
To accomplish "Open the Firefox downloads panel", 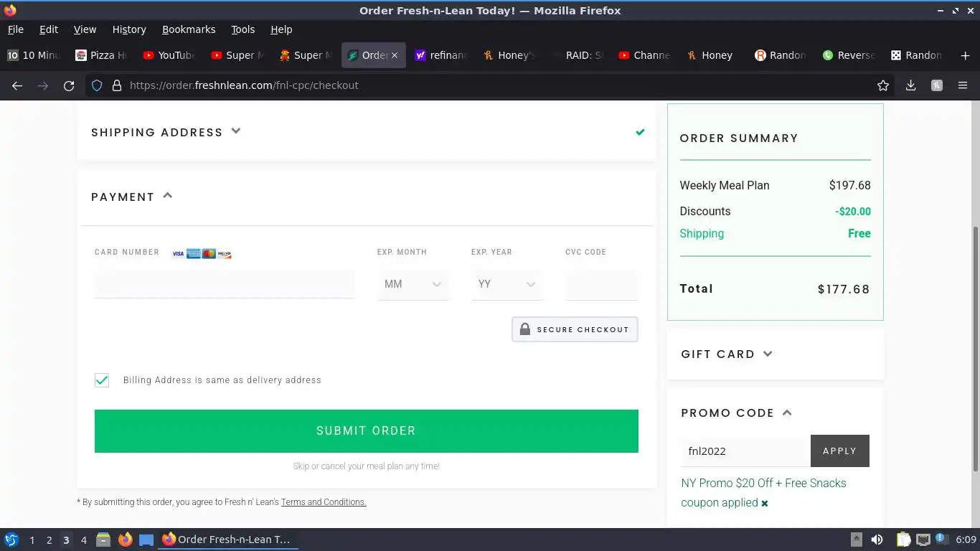I will pos(910,85).
